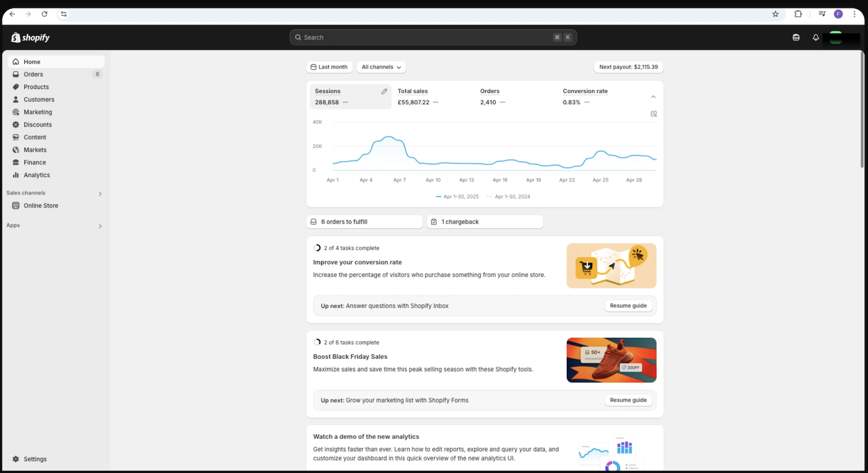Image resolution: width=868 pixels, height=473 pixels.
Task: Click the page vertical scrollbar
Action: 862,111
